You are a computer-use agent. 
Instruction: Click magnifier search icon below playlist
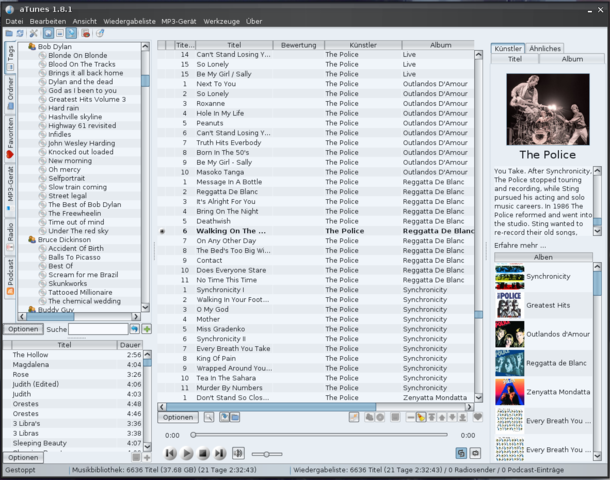pos(209,417)
